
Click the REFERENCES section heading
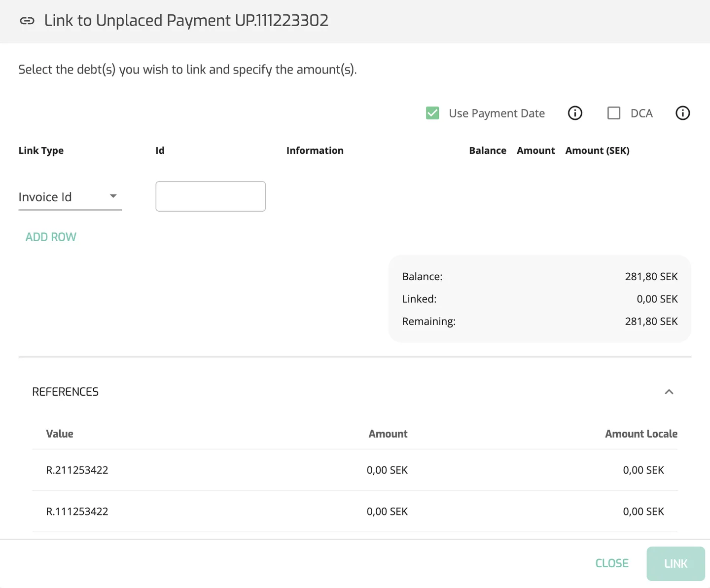pyautogui.click(x=66, y=392)
